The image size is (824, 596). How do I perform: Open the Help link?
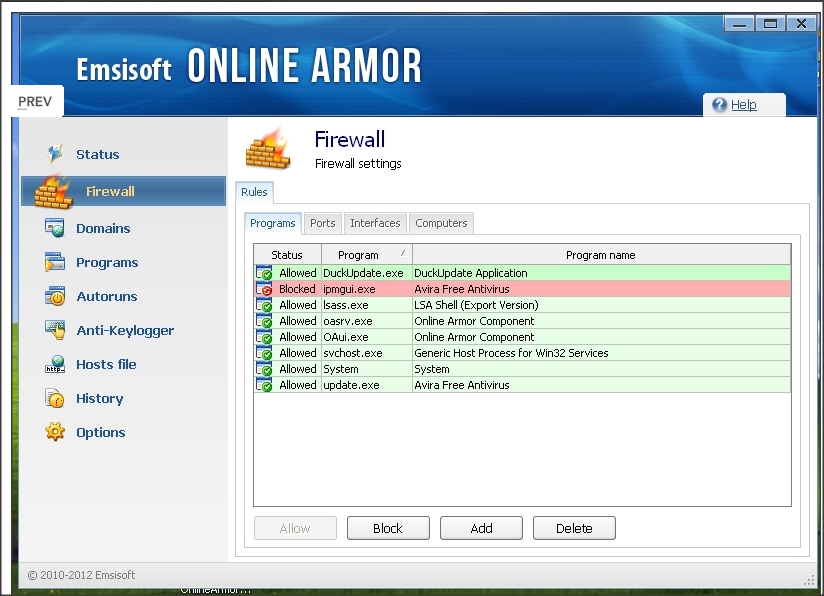coord(744,105)
